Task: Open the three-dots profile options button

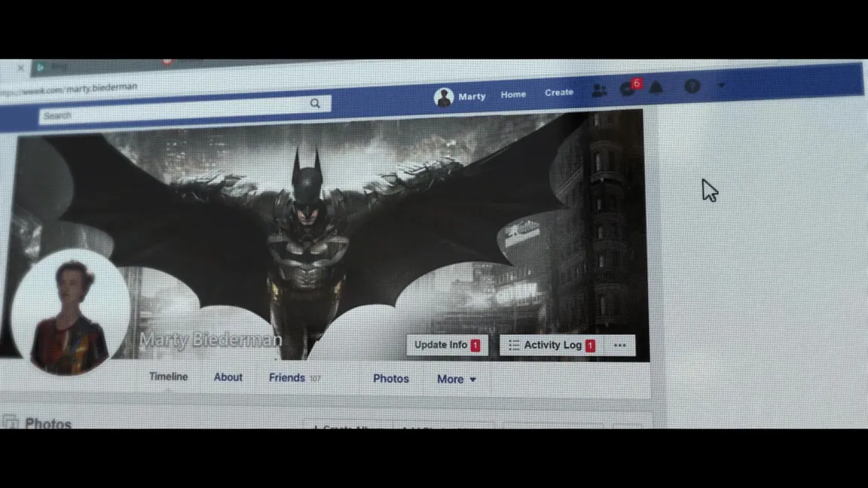Action: pyautogui.click(x=619, y=345)
